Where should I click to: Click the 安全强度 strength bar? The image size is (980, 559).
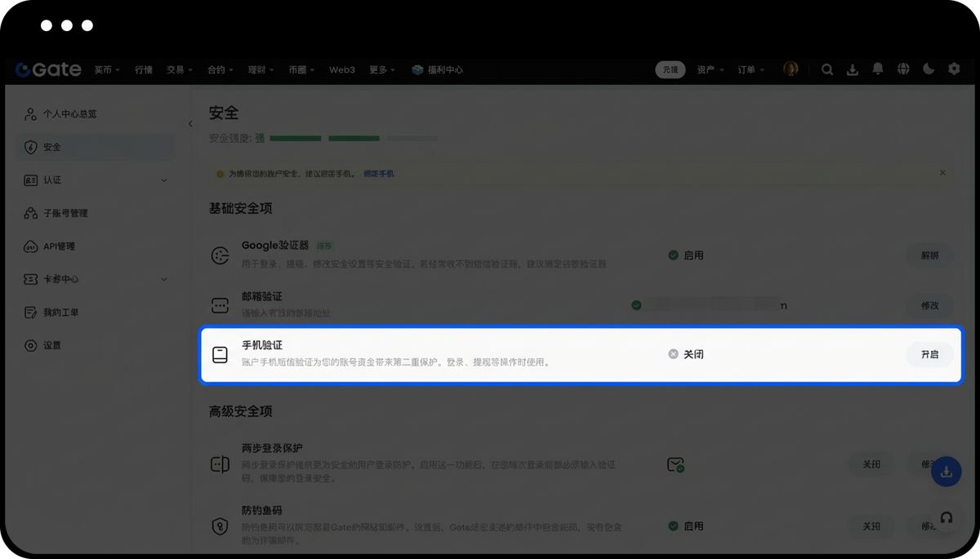click(x=354, y=138)
